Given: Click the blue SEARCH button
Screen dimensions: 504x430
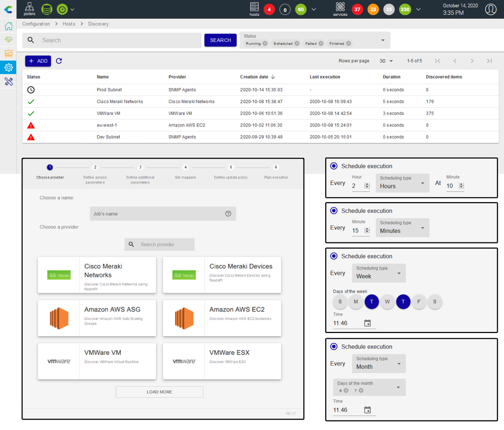Looking at the screenshot, I should 221,40.
